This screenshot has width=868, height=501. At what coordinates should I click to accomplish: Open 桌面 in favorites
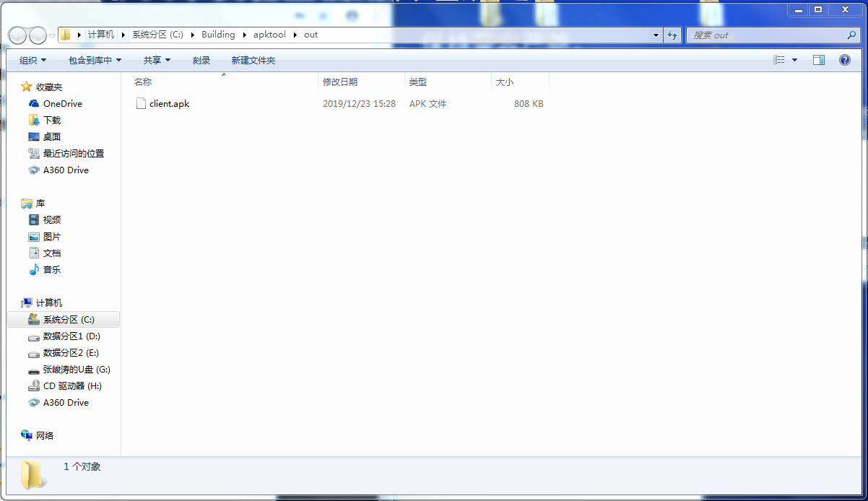click(52, 137)
